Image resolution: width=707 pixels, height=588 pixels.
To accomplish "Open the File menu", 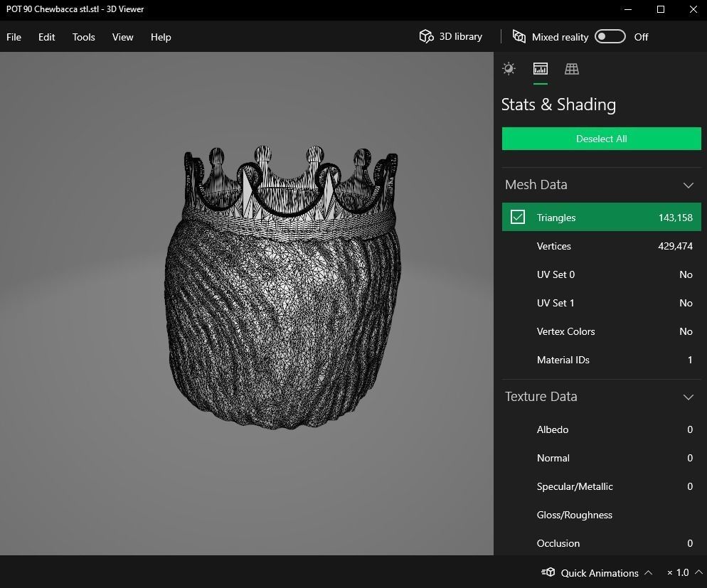I will tap(14, 37).
